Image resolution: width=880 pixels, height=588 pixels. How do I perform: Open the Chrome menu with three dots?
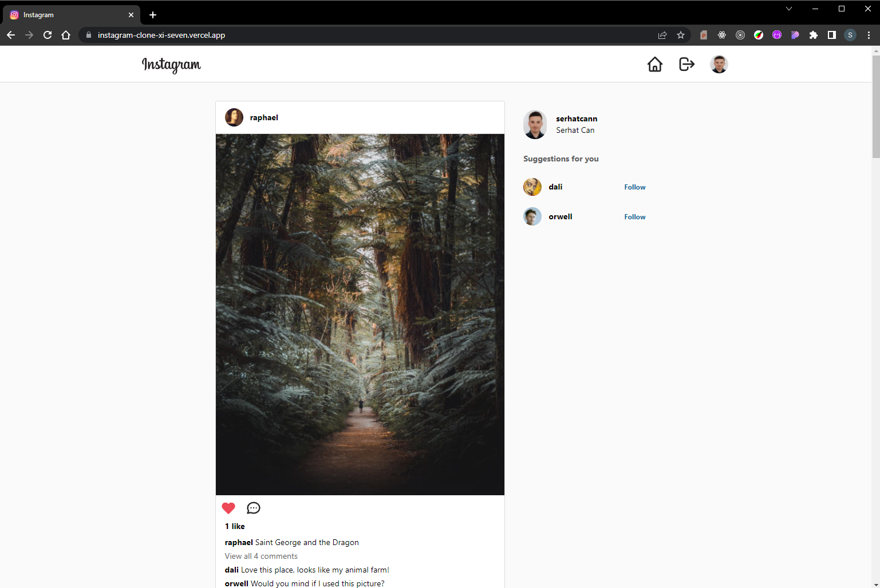869,35
